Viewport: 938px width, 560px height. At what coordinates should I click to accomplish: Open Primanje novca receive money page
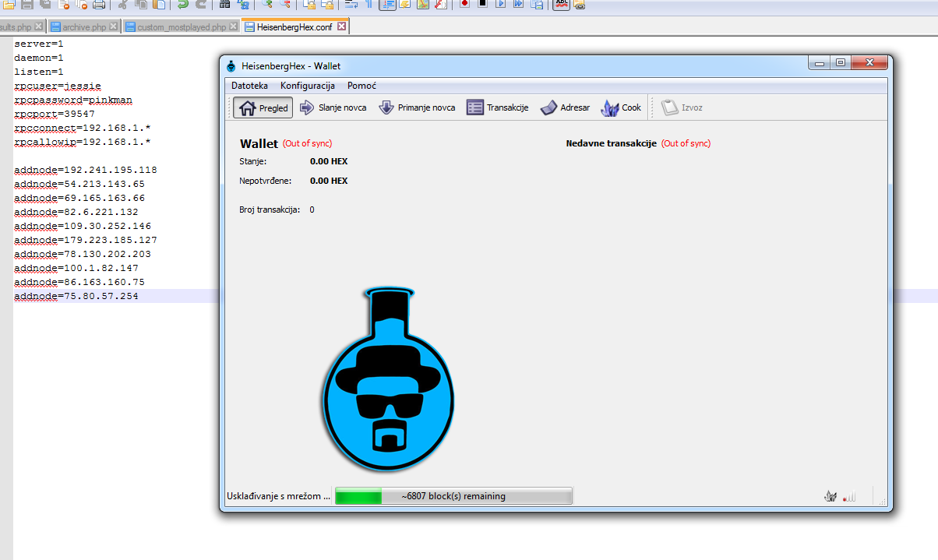417,107
